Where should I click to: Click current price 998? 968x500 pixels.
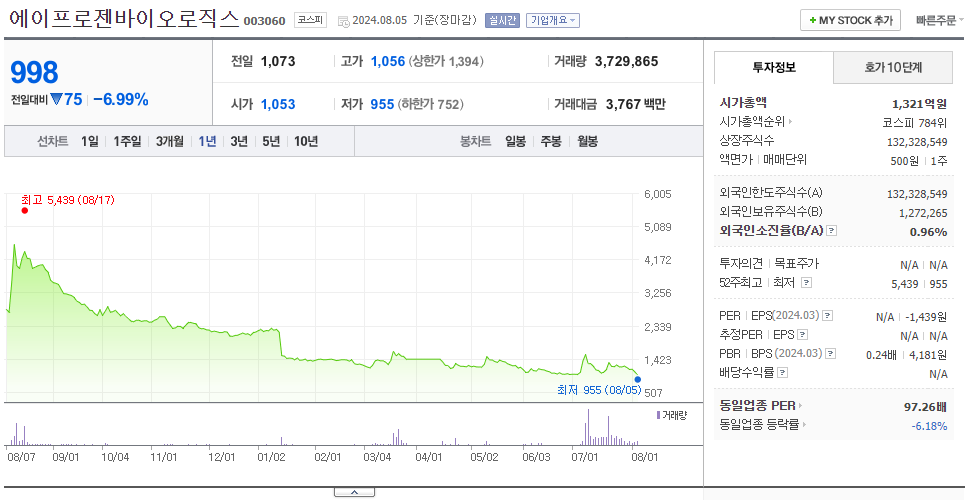[x=35, y=73]
